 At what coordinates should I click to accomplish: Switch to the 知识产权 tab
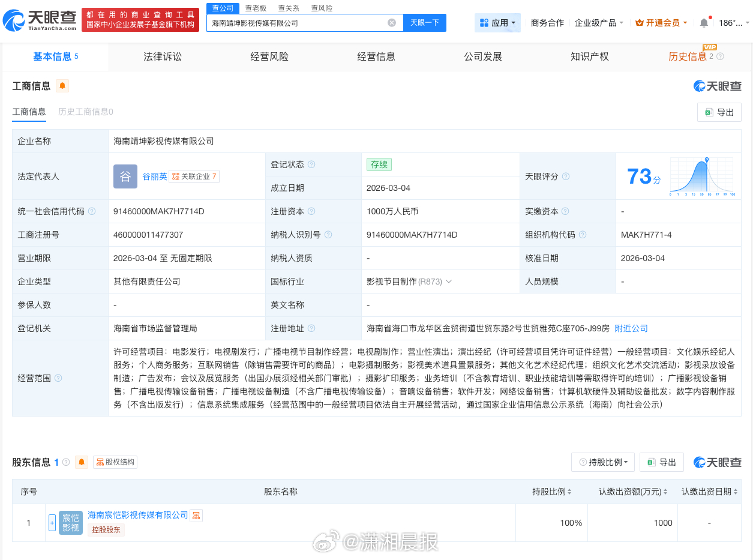point(589,56)
